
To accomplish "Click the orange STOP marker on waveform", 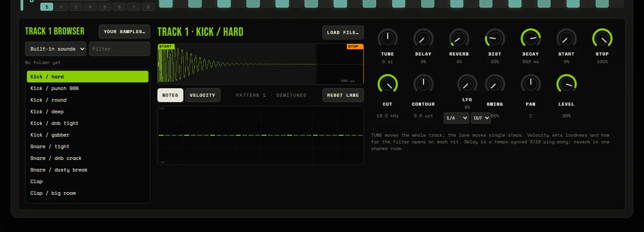I will click(x=355, y=47).
